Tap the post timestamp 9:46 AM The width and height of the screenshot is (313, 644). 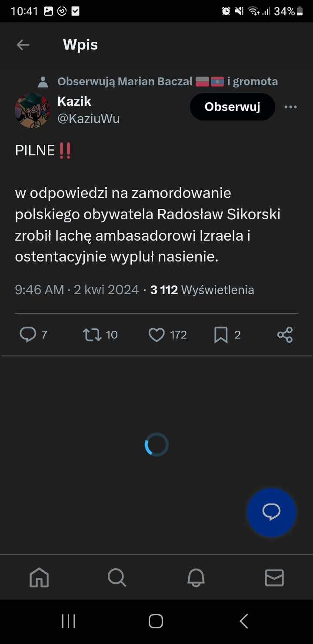coord(39,290)
